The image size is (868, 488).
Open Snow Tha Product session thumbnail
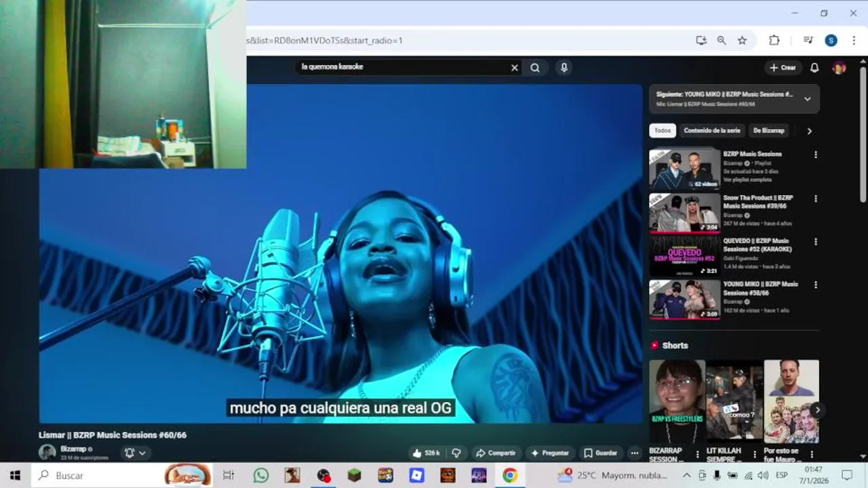(x=684, y=213)
